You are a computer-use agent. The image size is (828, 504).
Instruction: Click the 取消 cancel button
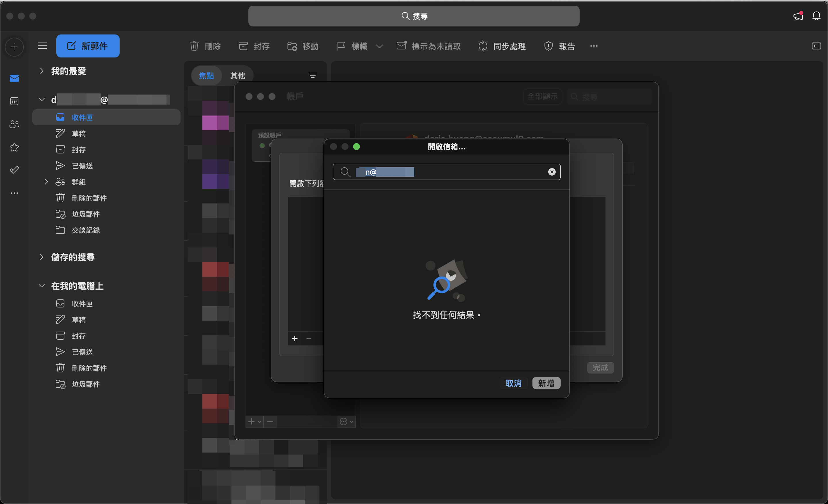pyautogui.click(x=513, y=383)
